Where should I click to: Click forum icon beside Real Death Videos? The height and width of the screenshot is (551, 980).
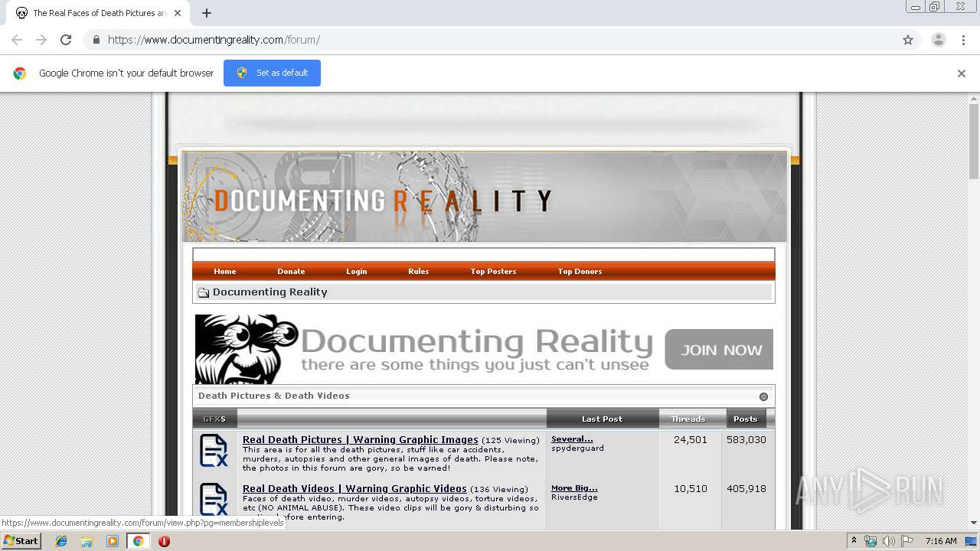[x=214, y=499]
